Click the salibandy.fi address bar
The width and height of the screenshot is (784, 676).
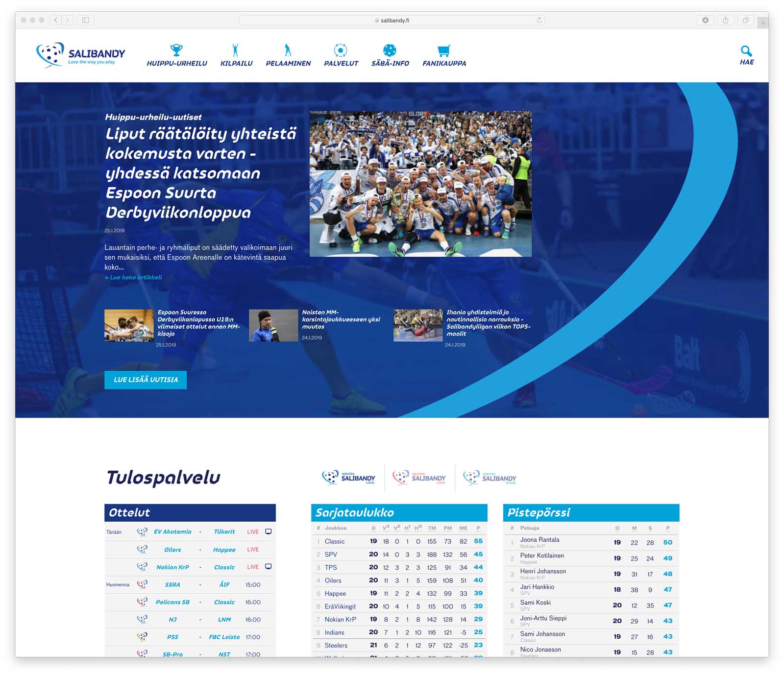[x=392, y=20]
